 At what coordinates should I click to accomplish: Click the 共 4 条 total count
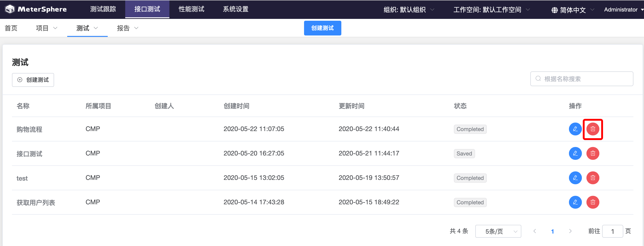tap(459, 231)
